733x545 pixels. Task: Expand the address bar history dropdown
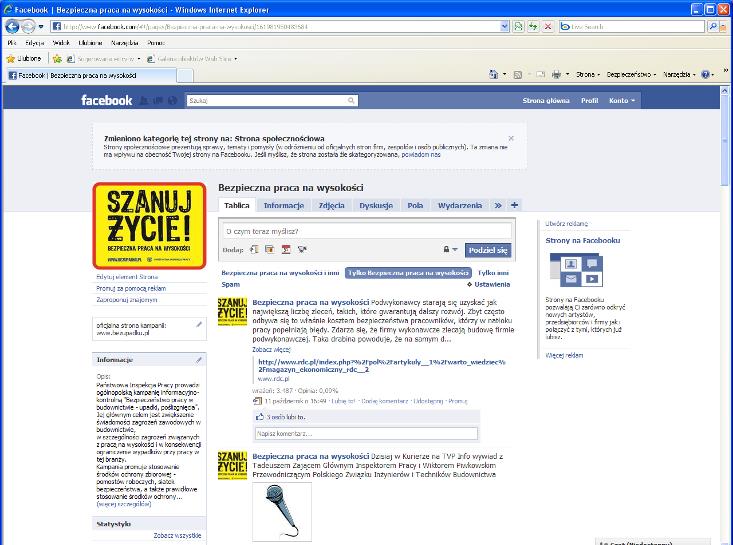[x=504, y=27]
